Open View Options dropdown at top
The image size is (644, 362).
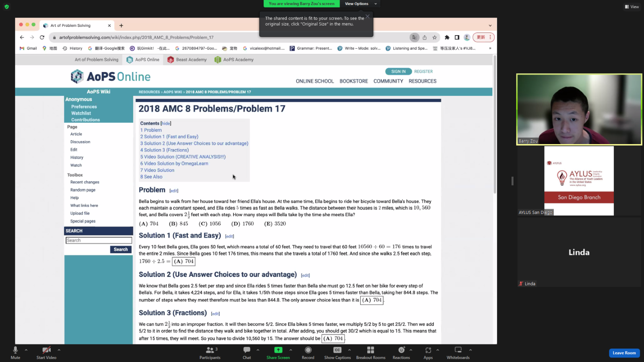pyautogui.click(x=361, y=4)
